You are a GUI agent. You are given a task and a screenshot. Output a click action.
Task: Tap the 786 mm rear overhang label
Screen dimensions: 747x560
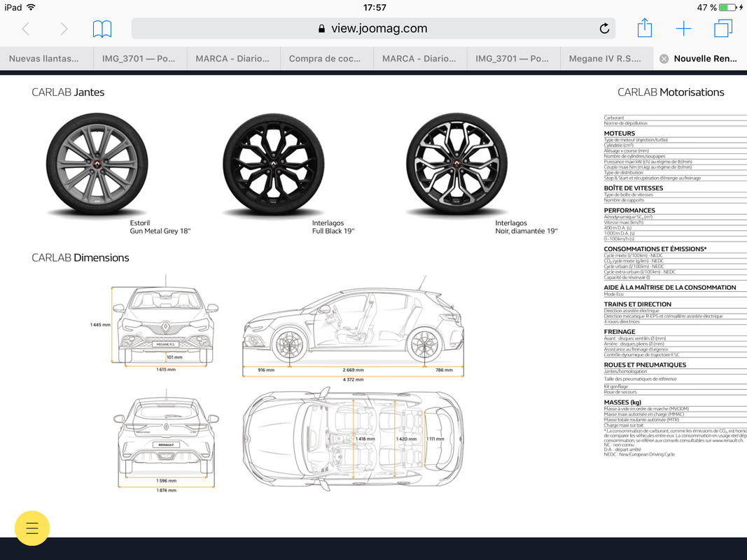(x=444, y=370)
